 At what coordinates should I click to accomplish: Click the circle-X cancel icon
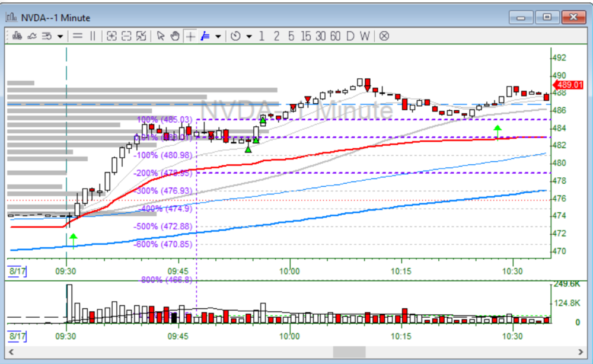(x=384, y=36)
